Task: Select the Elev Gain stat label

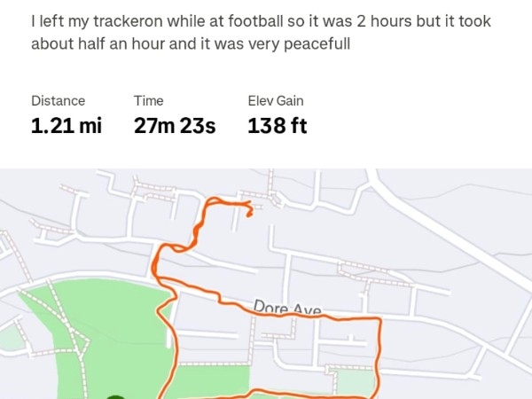Action: click(x=276, y=101)
